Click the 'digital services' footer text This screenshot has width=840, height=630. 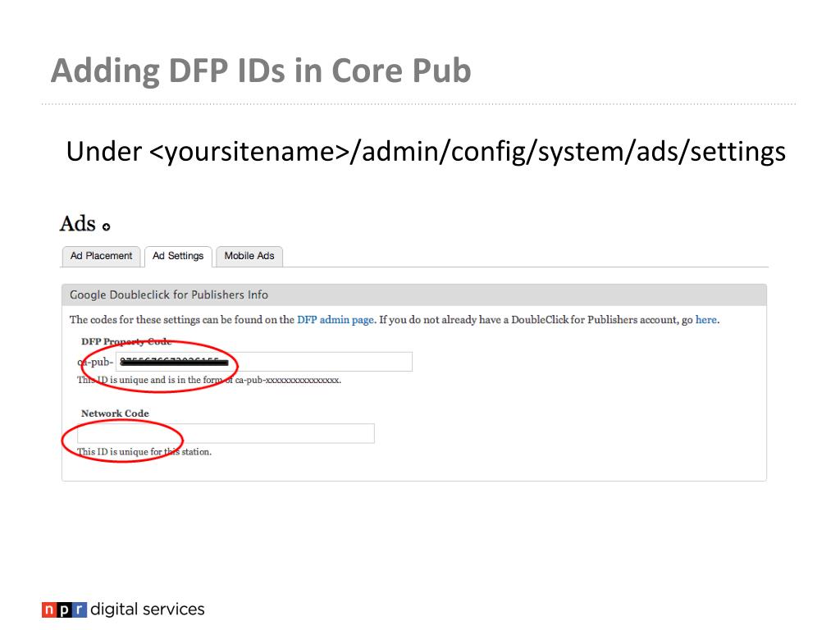tap(148, 609)
